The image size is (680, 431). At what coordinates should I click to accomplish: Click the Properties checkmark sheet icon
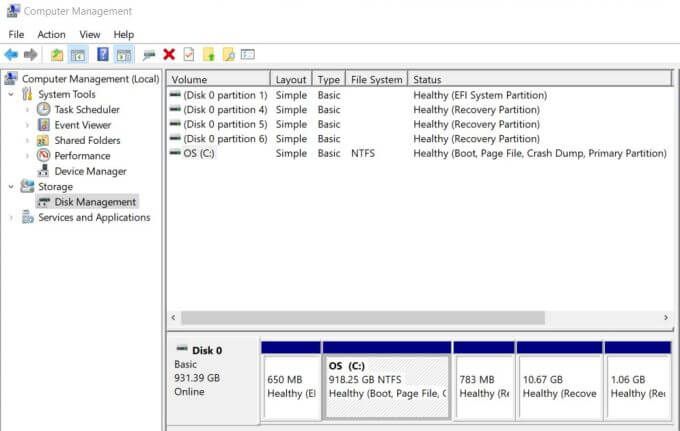coord(189,55)
